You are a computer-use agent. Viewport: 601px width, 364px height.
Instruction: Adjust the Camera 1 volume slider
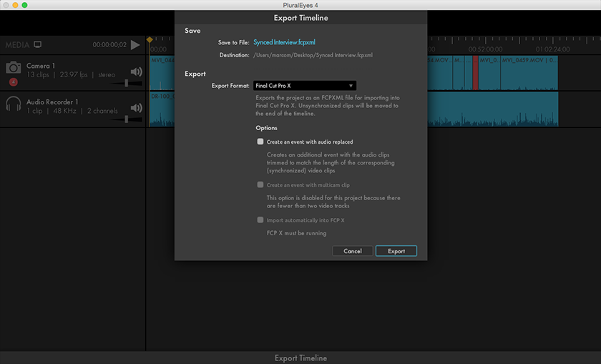point(127,83)
